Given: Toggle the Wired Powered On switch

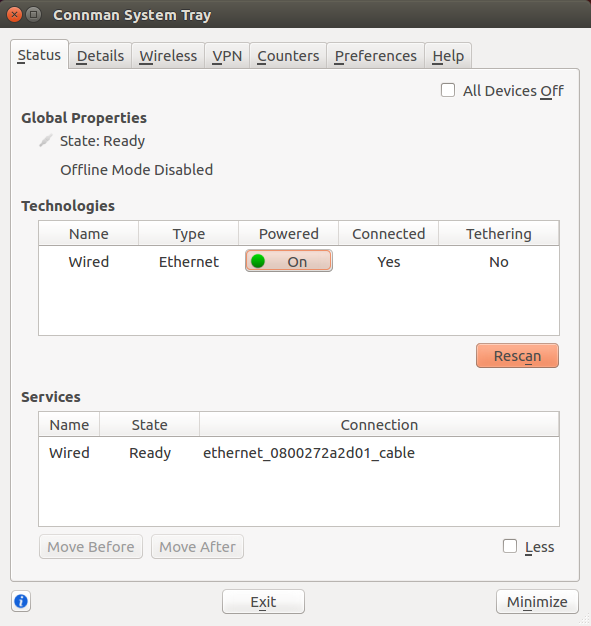Looking at the screenshot, I should (289, 261).
